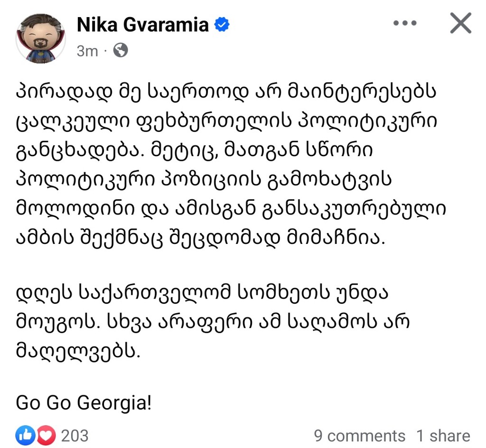This screenshot has width=486, height=448.
Task: Click the line "ცალკეული ფეხბურთელის პოლიტიკური"
Action: click(x=226, y=122)
